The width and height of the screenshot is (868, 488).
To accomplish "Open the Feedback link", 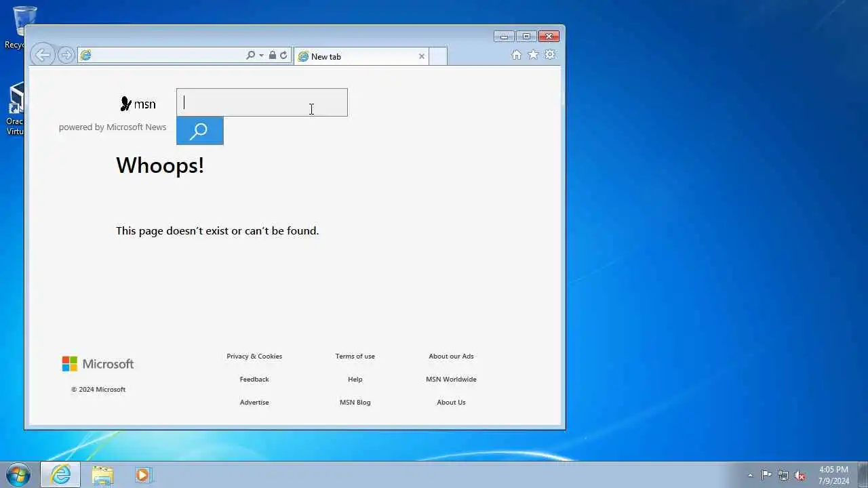I will [x=254, y=379].
